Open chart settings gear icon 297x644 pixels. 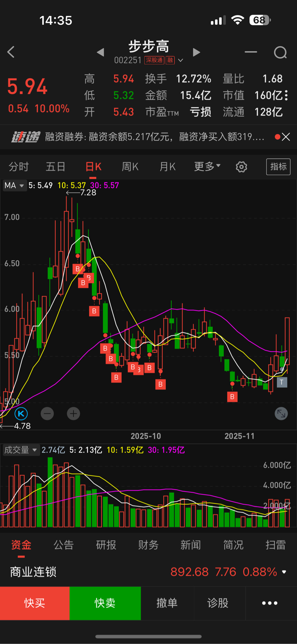click(x=241, y=167)
